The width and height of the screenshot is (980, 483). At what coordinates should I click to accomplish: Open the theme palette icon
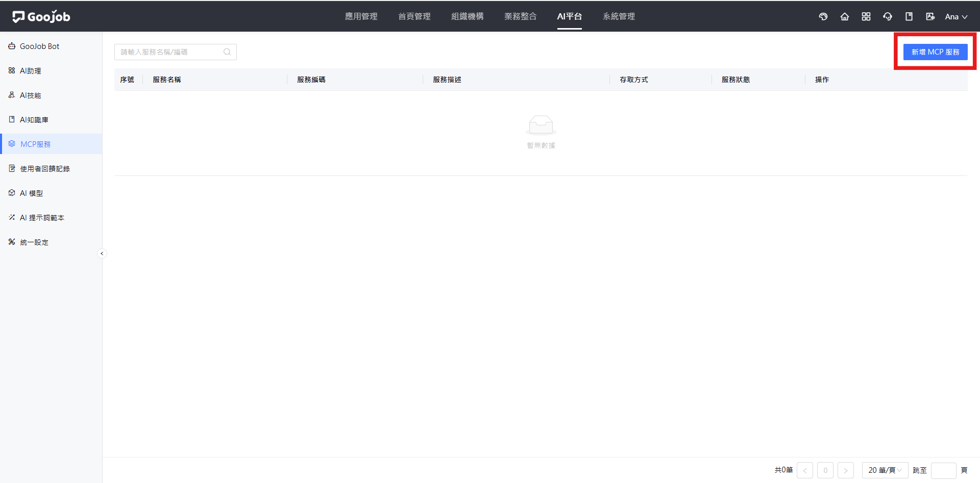[x=823, y=17]
